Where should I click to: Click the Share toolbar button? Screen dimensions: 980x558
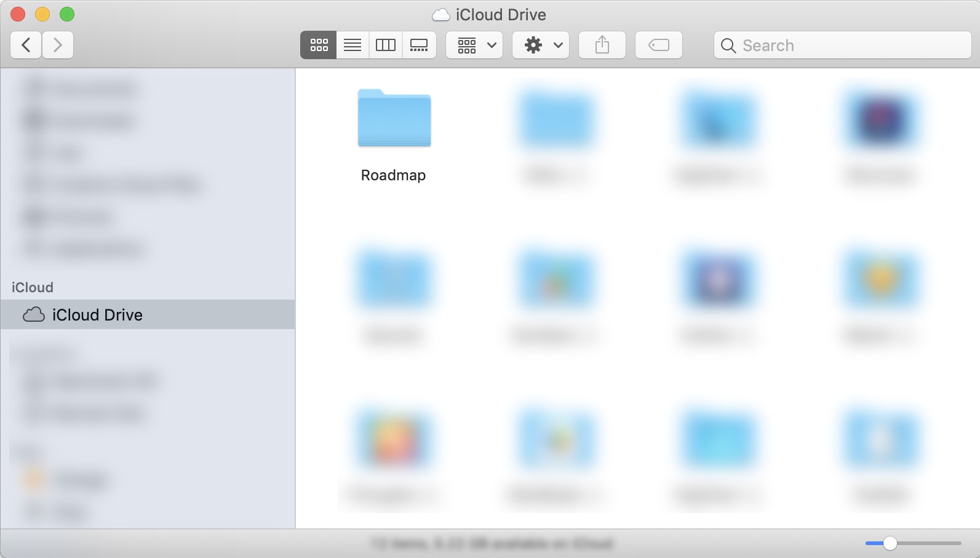point(602,45)
